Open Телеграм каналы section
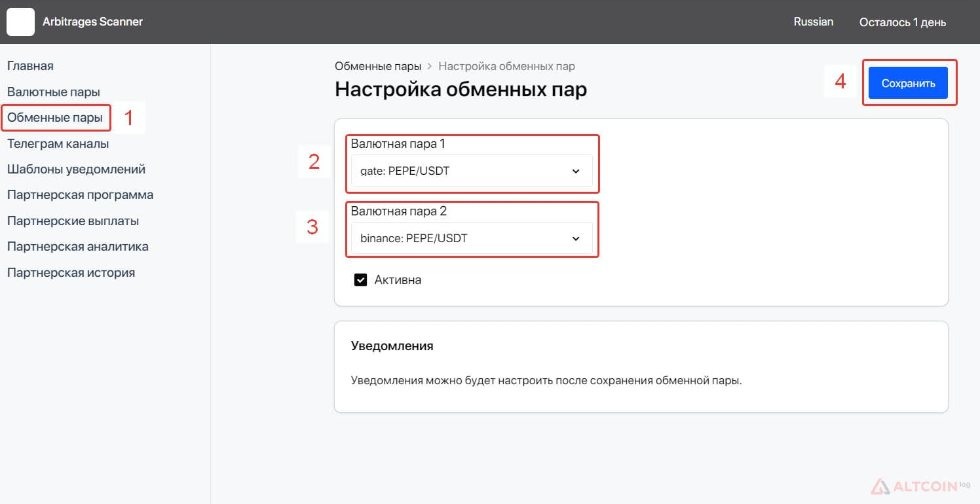Screen dimensions: 980x504 tap(58, 143)
